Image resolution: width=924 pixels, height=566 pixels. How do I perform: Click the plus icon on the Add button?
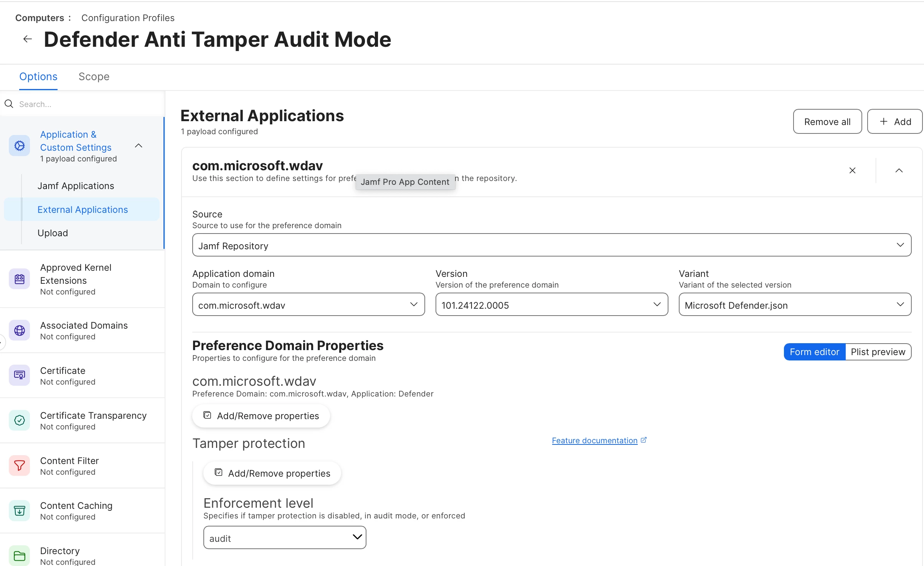(884, 121)
